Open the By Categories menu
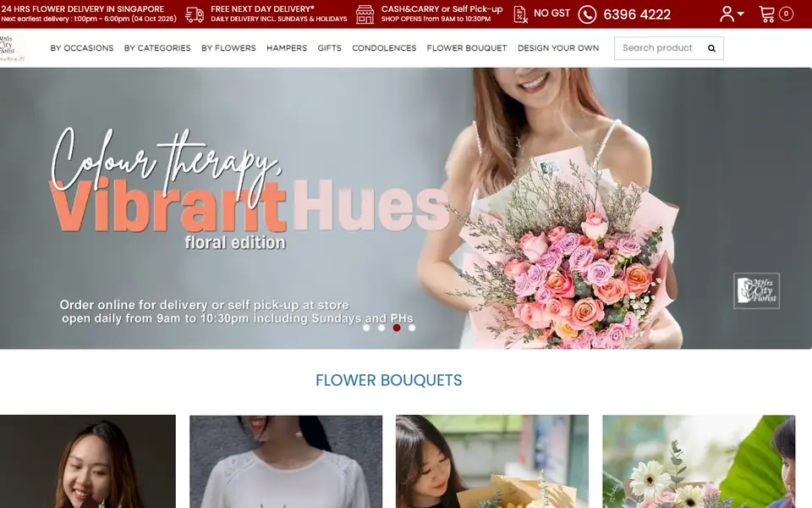812x508 pixels. coord(157,48)
